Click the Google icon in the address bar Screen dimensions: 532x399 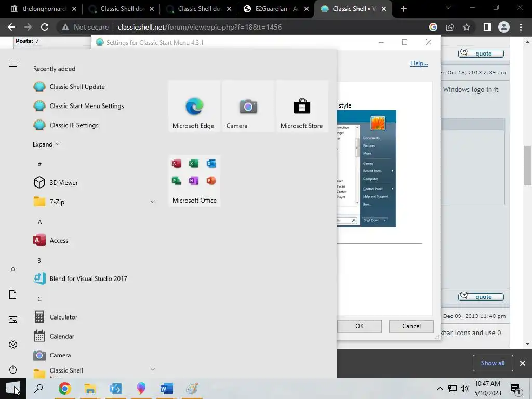(433, 27)
